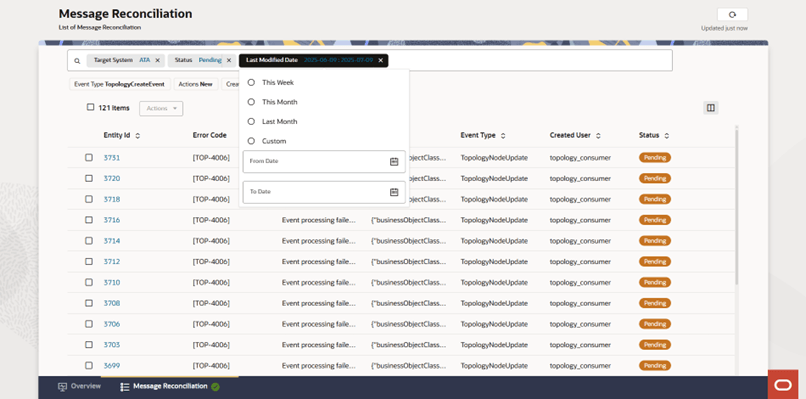The width and height of the screenshot is (806, 399).
Task: Open entity link 3710
Action: (112, 282)
